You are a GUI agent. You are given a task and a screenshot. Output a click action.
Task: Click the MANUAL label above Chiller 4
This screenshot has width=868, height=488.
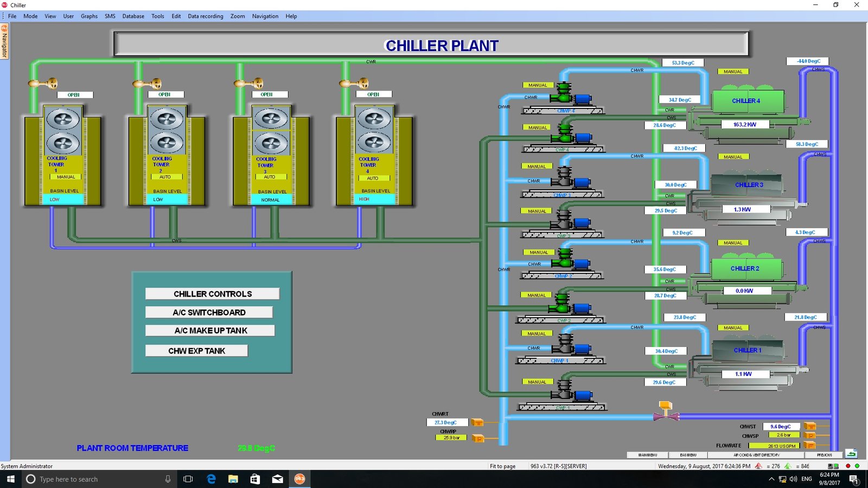(733, 72)
